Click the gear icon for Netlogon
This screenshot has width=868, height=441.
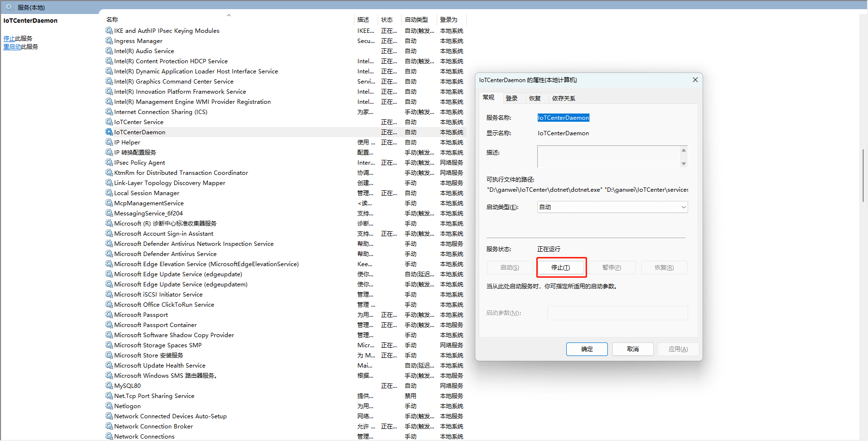[x=109, y=406]
